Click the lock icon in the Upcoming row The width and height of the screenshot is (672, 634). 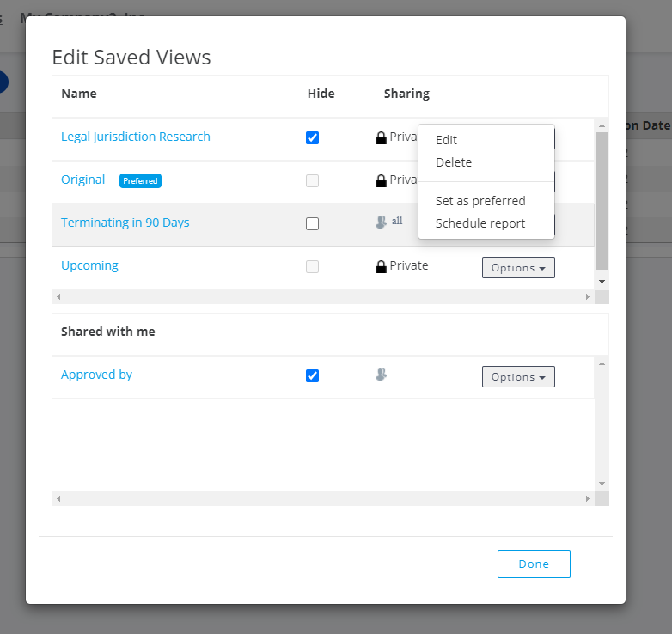pyautogui.click(x=381, y=266)
